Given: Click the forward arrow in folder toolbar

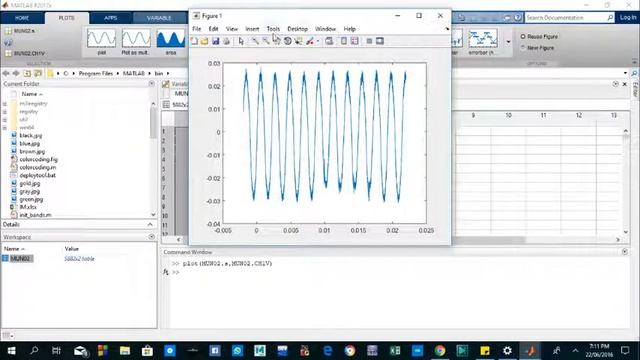Looking at the screenshot, I should [x=16, y=73].
